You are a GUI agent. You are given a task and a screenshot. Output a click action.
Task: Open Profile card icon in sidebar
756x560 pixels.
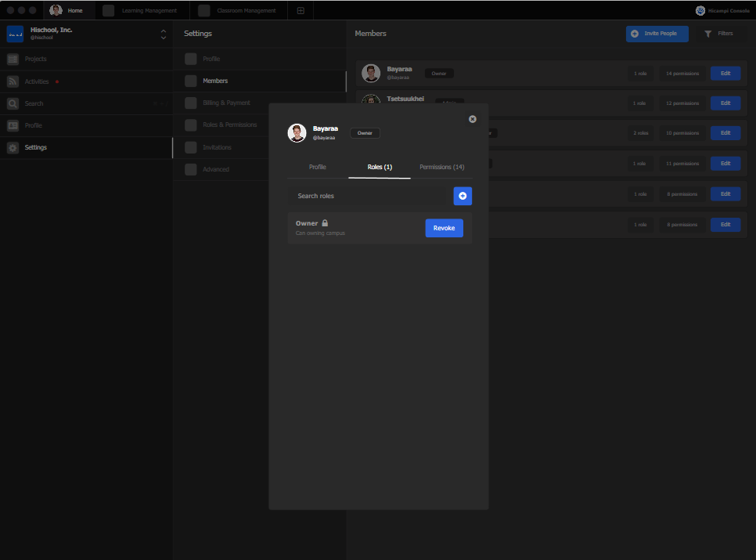point(13,125)
